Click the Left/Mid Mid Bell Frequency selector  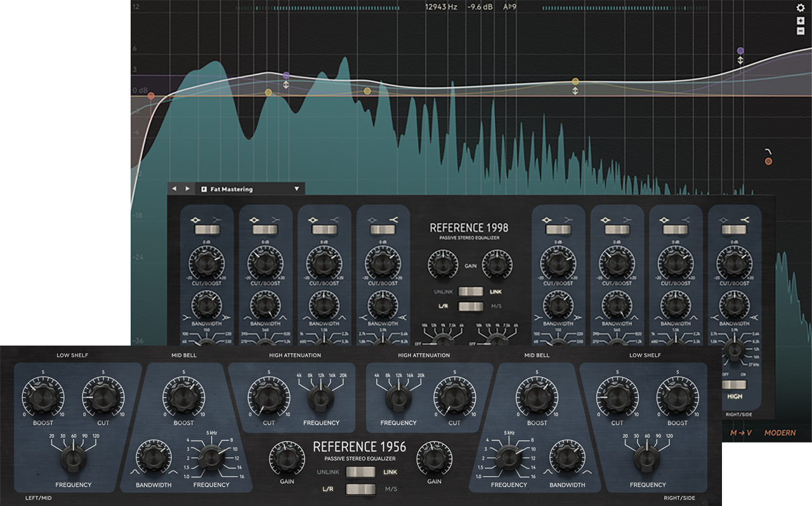[x=211, y=457]
